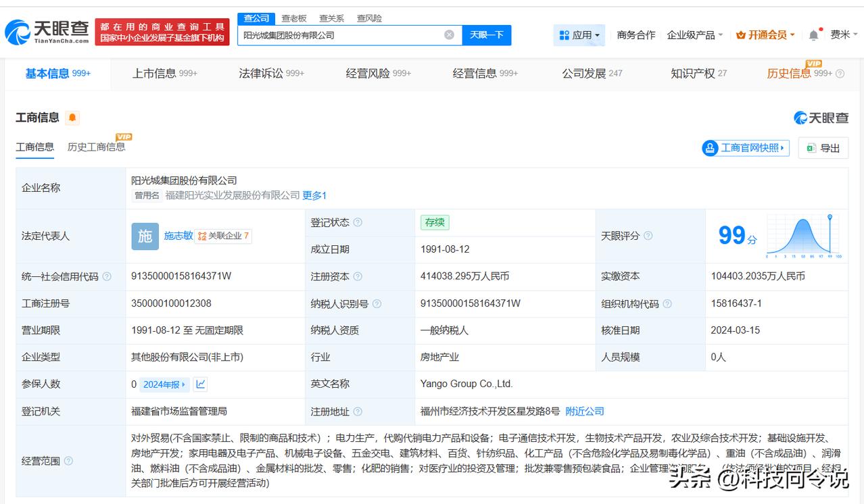This screenshot has width=864, height=504.
Task: Click the help icon next to 历史信息 tab
Action: pyautogui.click(x=840, y=74)
